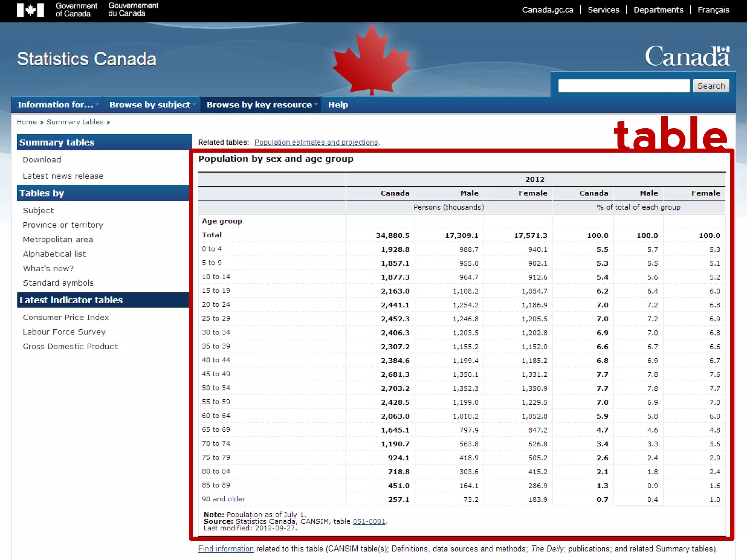Expand the Information for... dropdown menu
This screenshot has height=560, width=747.
click(x=57, y=105)
